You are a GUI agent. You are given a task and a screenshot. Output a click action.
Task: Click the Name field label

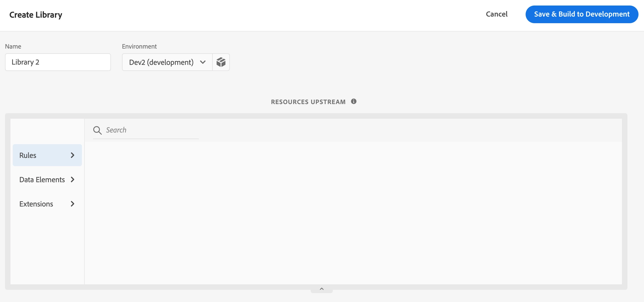[x=13, y=46]
